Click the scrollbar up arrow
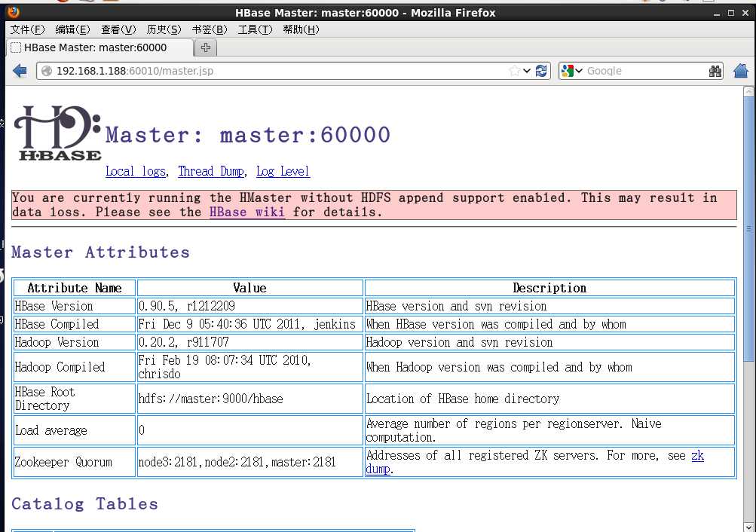 748,91
